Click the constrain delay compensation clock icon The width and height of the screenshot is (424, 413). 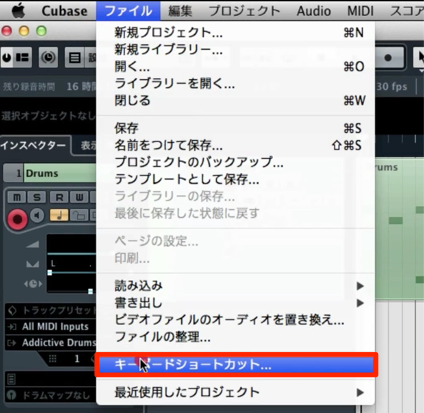tap(48, 58)
